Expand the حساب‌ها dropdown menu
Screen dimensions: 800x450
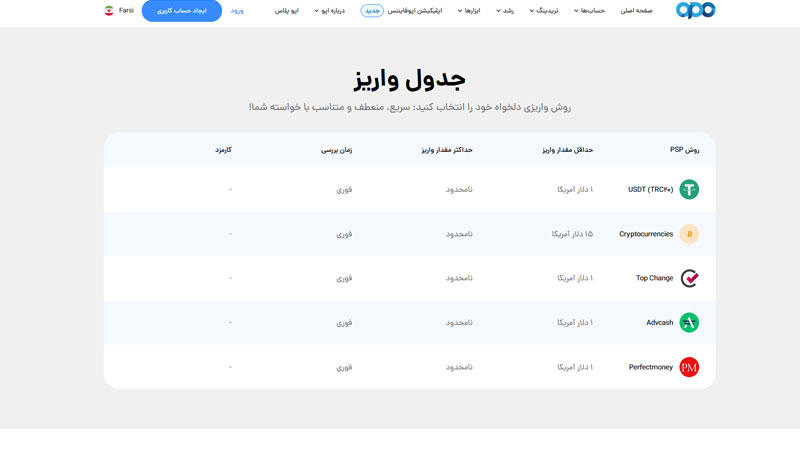point(589,11)
